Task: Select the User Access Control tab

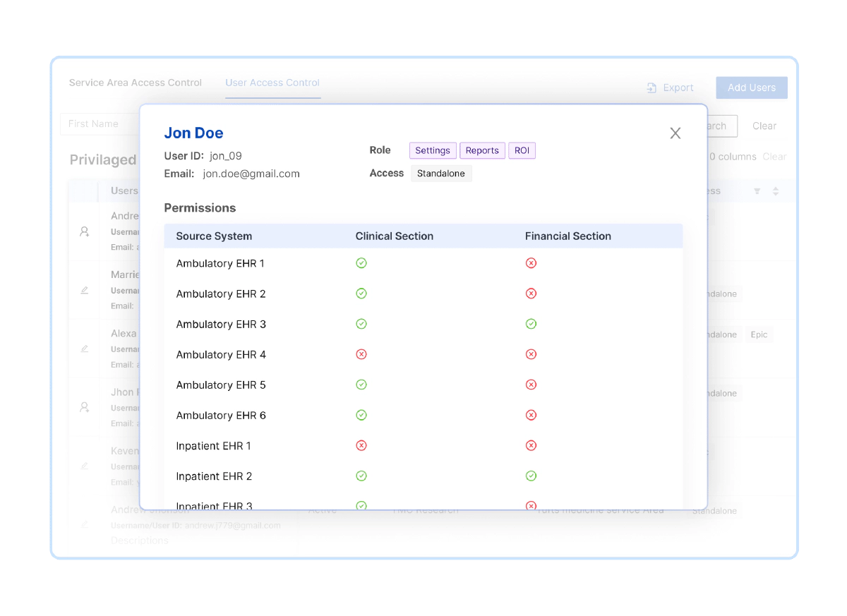Action: 272,83
